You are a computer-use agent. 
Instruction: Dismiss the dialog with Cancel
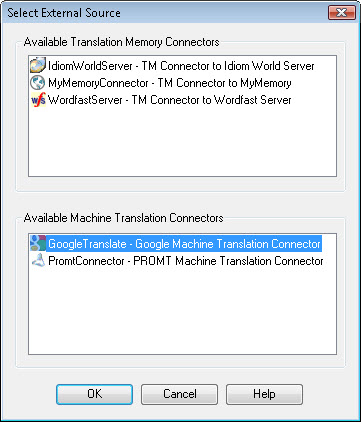tap(179, 394)
